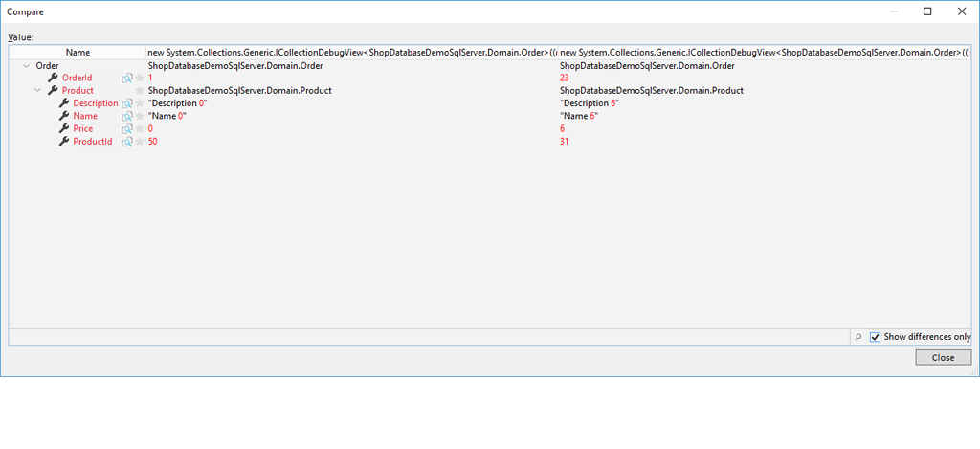Click the left value "Name 0"

tap(167, 116)
